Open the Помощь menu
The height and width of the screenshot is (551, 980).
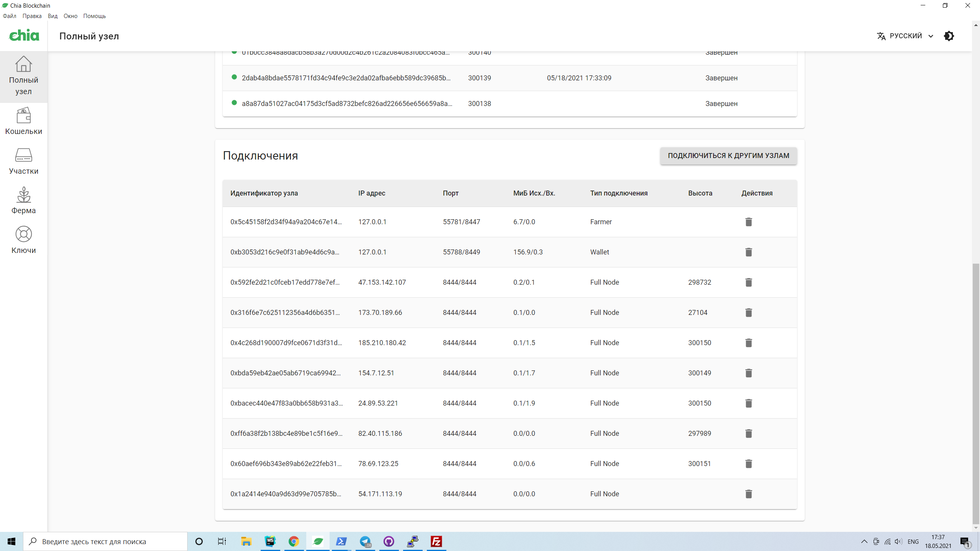point(95,16)
